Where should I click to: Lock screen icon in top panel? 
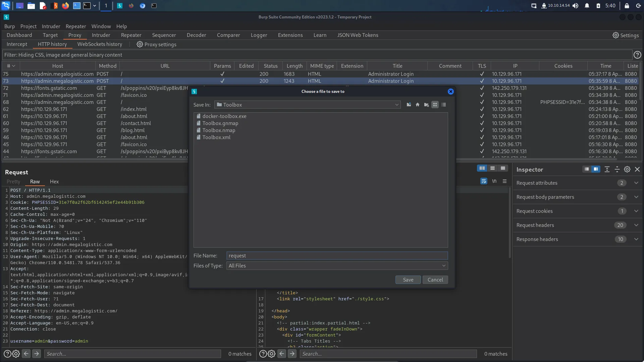pos(627,5)
